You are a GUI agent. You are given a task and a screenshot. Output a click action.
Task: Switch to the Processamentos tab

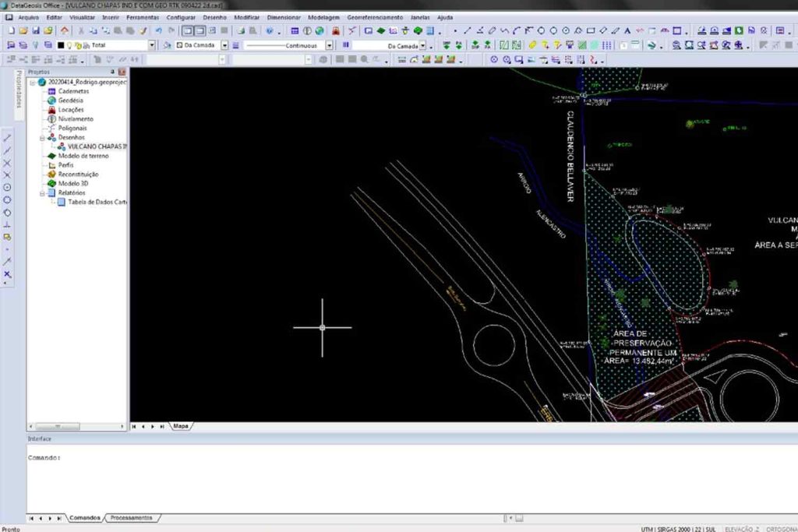(x=131, y=517)
